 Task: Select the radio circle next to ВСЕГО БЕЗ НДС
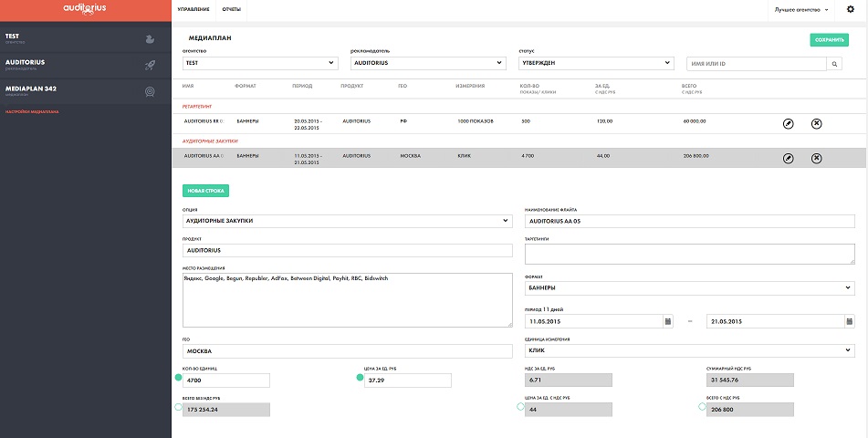pyautogui.click(x=178, y=407)
